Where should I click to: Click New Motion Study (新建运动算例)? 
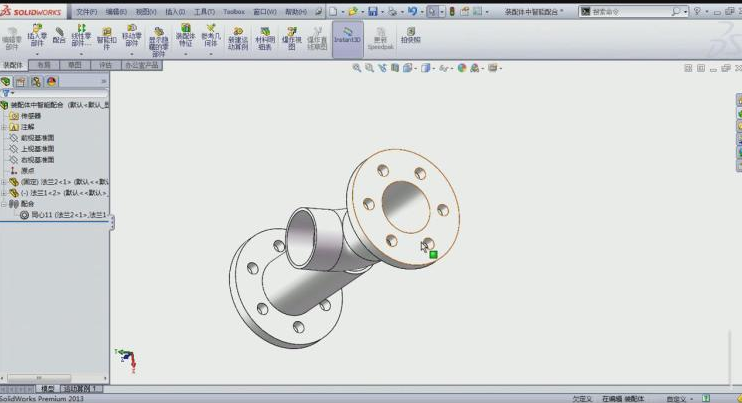(238, 39)
